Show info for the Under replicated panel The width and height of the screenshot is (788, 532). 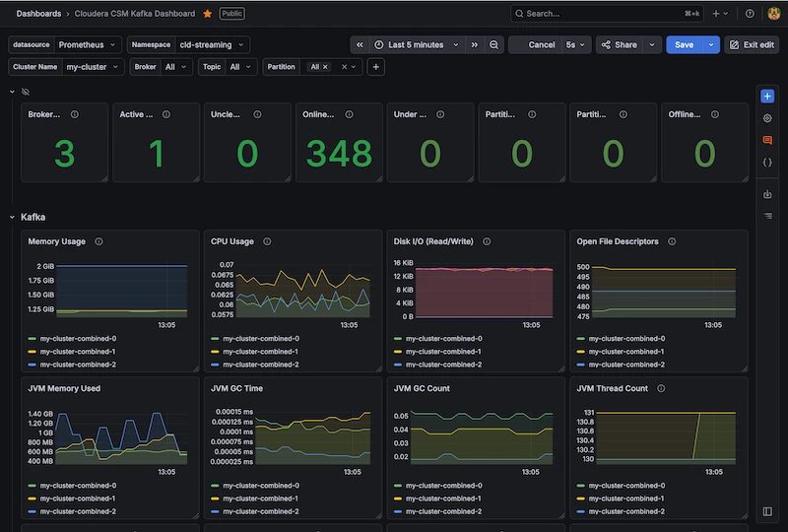(x=440, y=114)
